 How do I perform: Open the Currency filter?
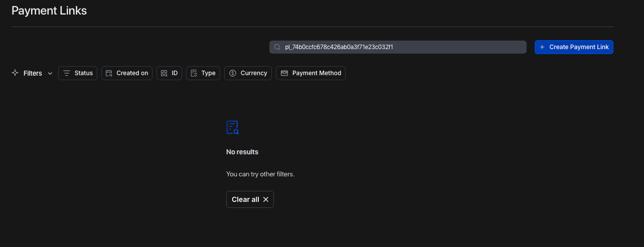click(x=248, y=73)
